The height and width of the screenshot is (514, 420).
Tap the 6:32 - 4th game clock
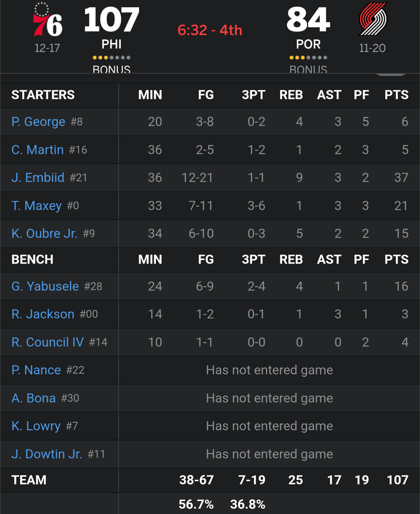[x=210, y=30]
